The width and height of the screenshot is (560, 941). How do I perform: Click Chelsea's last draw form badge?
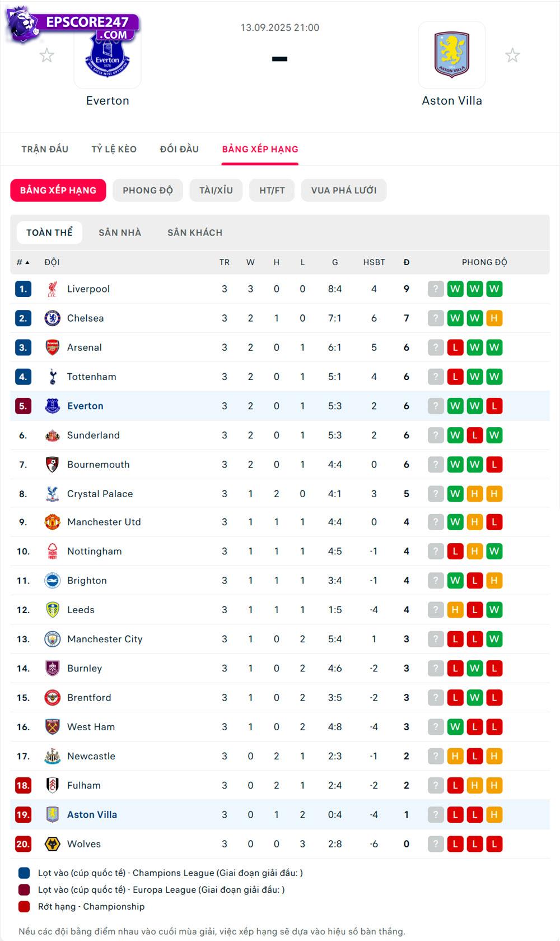pyautogui.click(x=494, y=318)
